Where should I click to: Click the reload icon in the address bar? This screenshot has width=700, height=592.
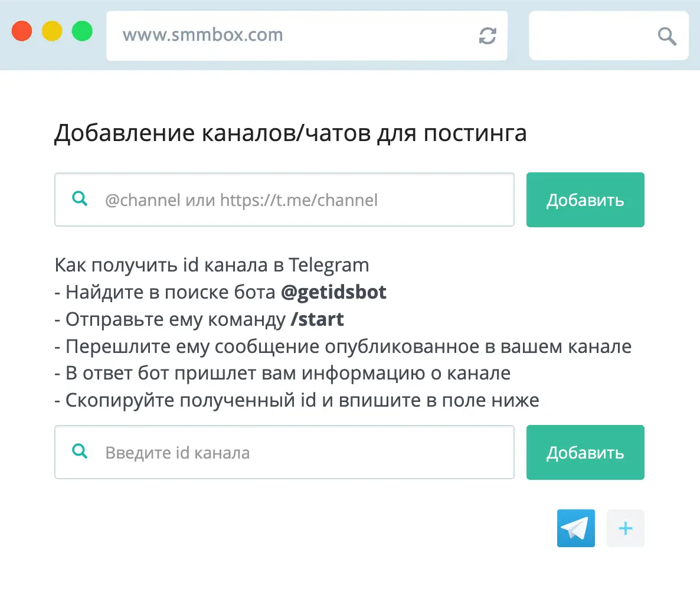click(488, 36)
